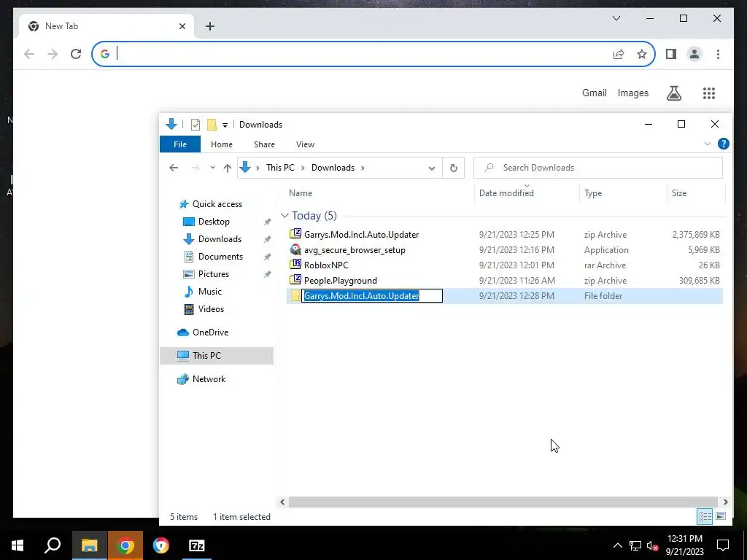Open the Chrome tab search chevron
This screenshot has height=560, width=747.
[x=616, y=18]
